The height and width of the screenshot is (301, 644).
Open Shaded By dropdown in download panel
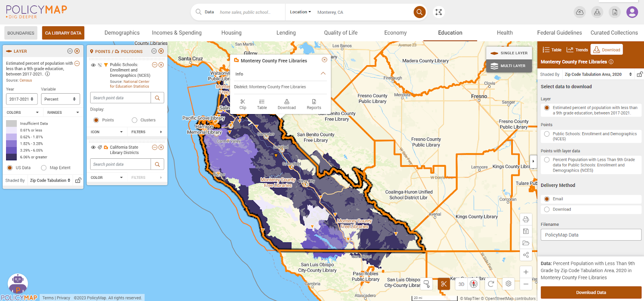[598, 74]
